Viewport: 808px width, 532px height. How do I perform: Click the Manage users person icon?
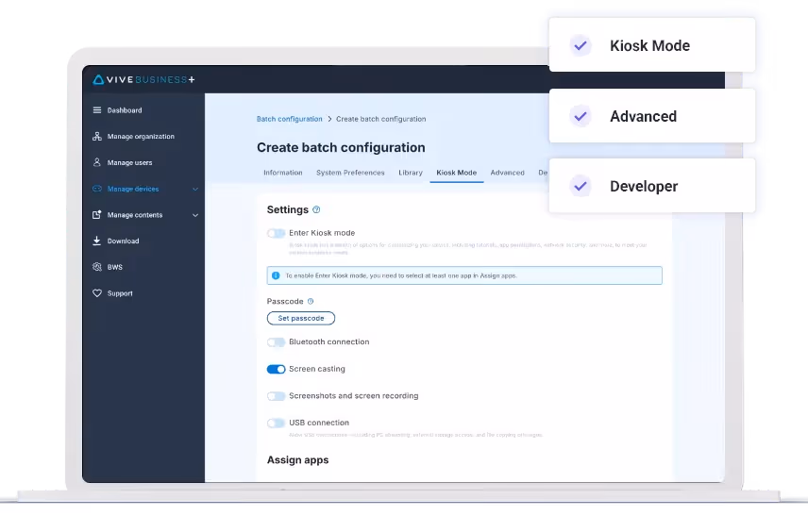(97, 162)
